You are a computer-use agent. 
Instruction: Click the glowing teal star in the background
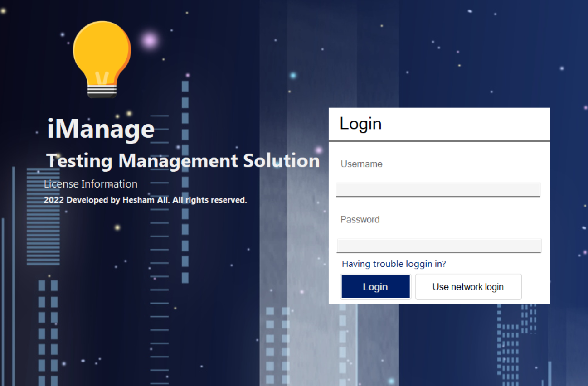point(293,75)
